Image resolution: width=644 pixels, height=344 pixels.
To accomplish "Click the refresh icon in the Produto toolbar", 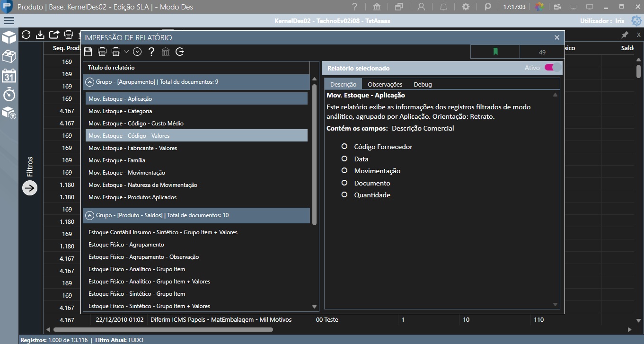I will (x=26, y=35).
